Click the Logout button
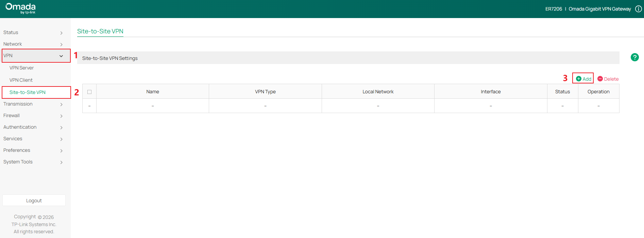The image size is (644, 238). click(x=34, y=200)
